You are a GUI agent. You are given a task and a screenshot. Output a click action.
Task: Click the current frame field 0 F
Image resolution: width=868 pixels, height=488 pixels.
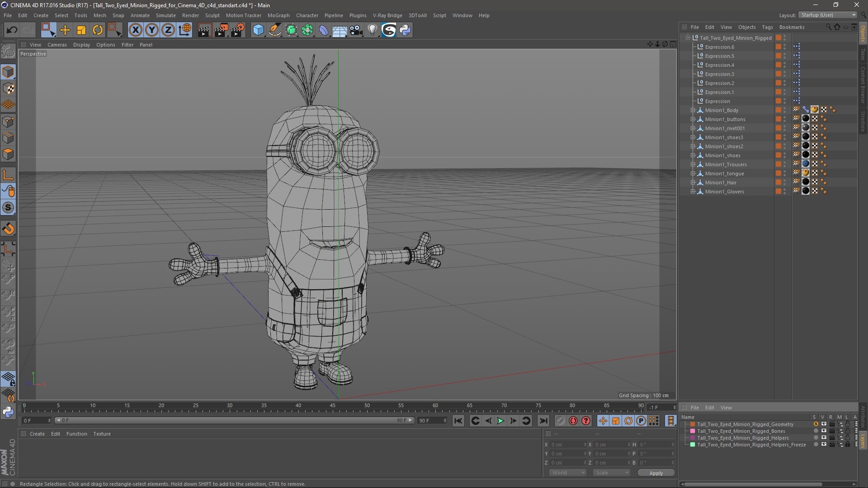click(x=37, y=421)
